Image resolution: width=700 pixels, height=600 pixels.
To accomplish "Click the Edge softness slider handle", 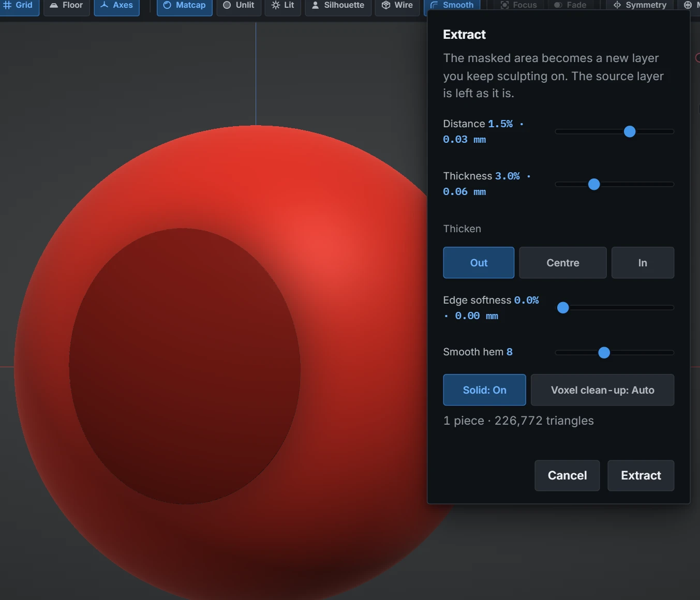I will 563,308.
